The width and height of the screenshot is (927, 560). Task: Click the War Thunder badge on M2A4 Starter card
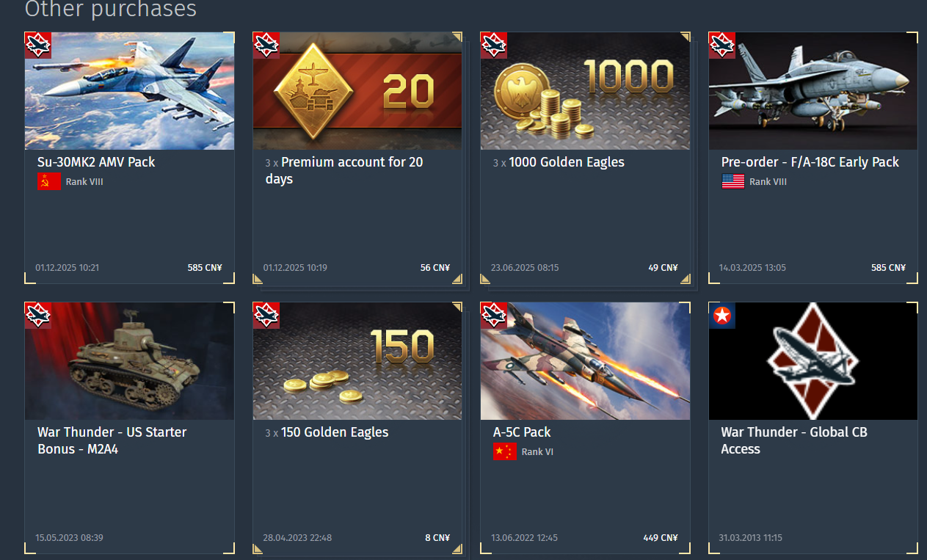point(37,316)
